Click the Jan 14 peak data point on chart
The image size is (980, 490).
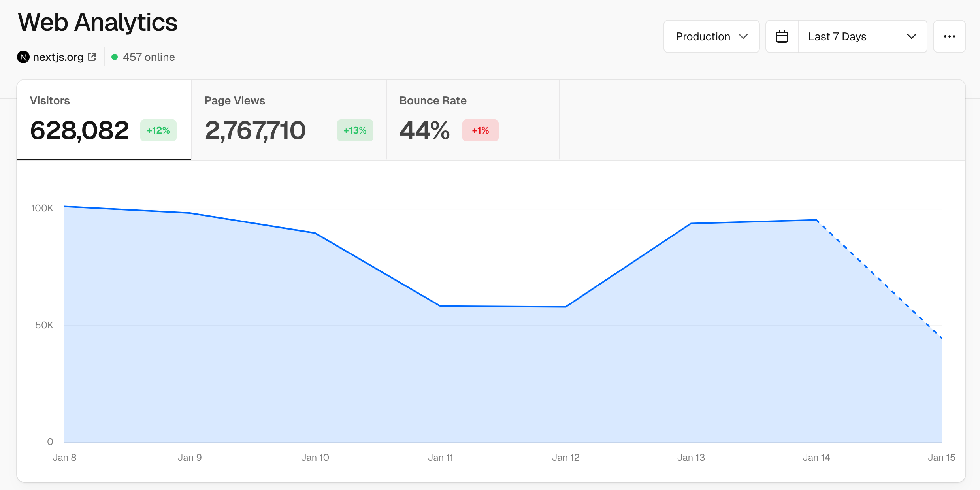point(816,220)
